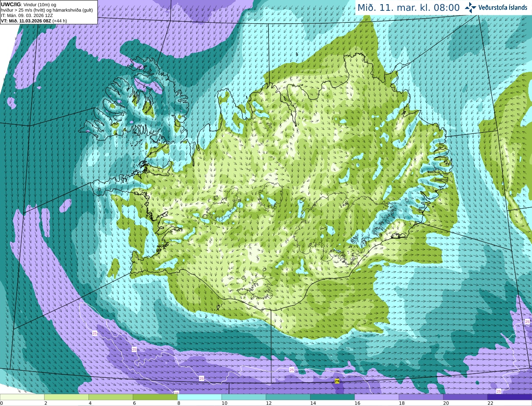Click the hviður > 25 m/s description line
The height and width of the screenshot is (406, 532).
[x=47, y=10]
